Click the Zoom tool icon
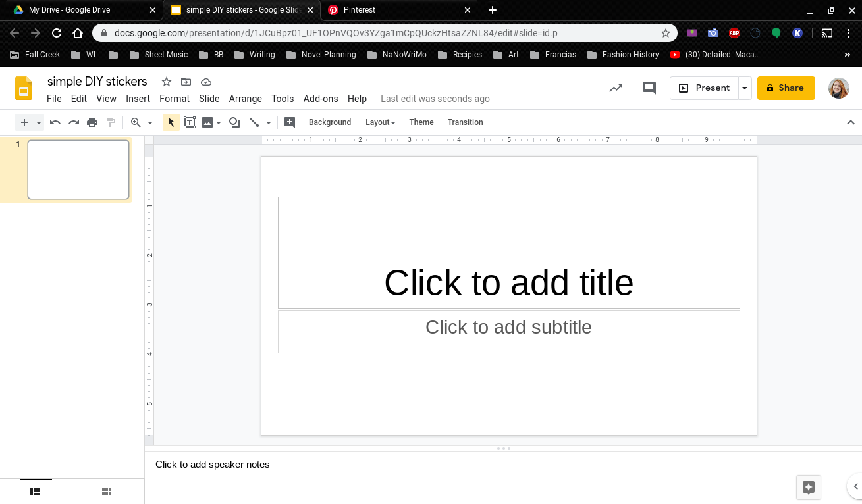 (x=138, y=122)
